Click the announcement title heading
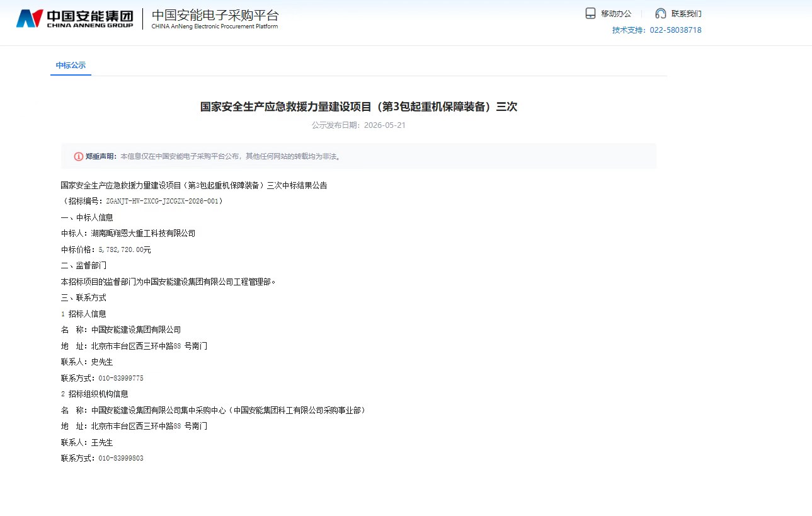 (358, 106)
